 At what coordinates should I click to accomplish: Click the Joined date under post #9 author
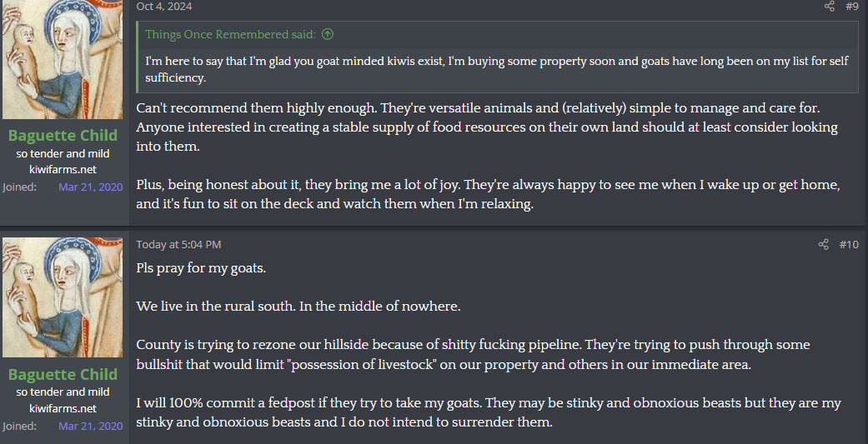point(90,187)
